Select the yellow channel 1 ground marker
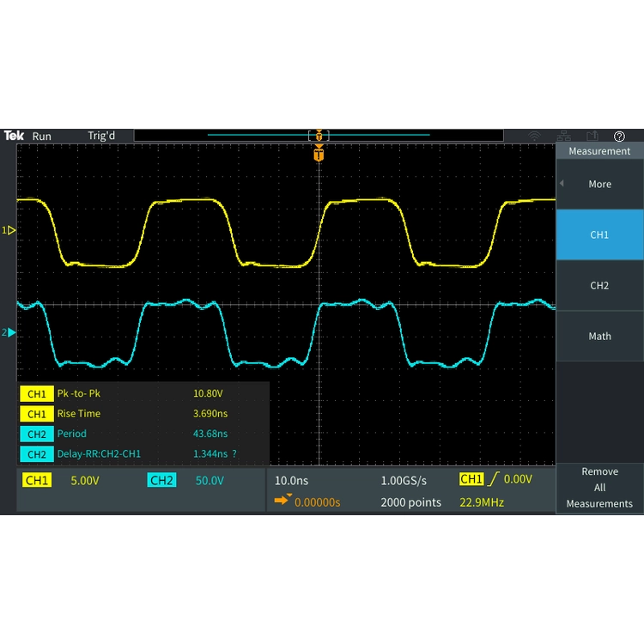Viewport: 644px width, 644px height. (x=9, y=230)
